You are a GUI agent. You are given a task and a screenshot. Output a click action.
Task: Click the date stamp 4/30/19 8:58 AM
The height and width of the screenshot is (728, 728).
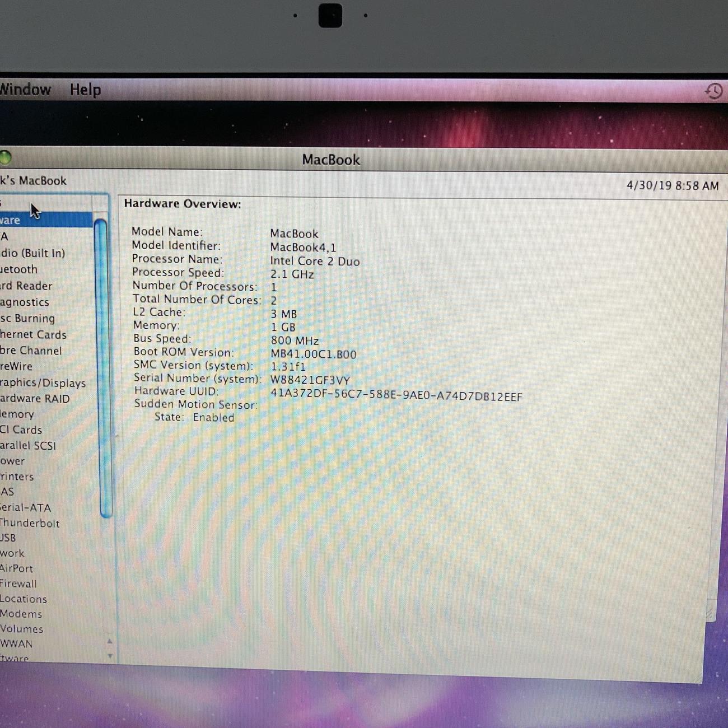coord(673,185)
